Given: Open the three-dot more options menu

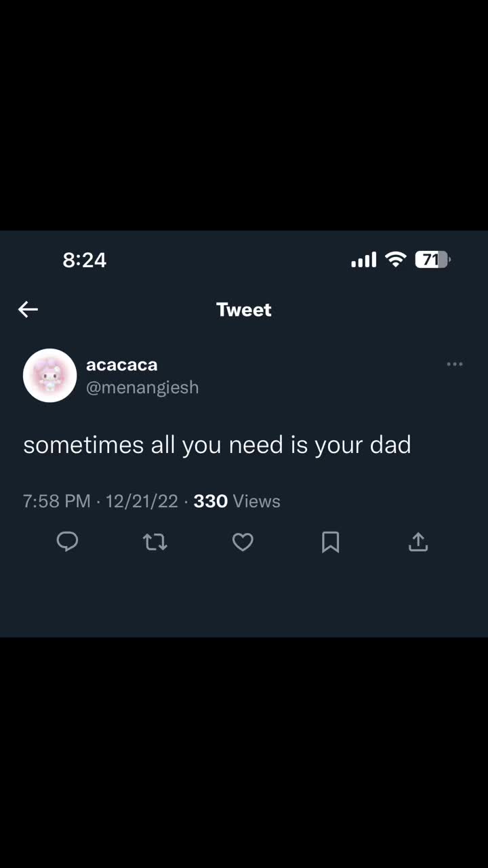Looking at the screenshot, I should (x=455, y=364).
